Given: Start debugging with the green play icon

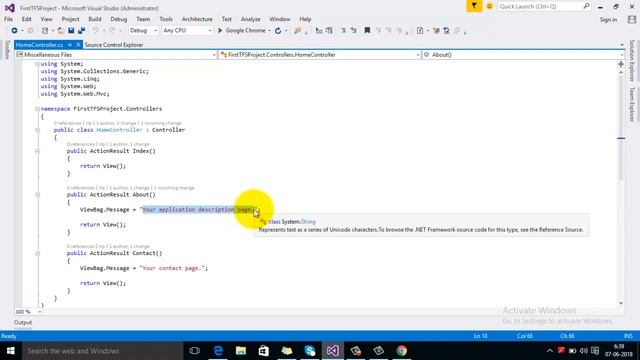Looking at the screenshot, I should pyautogui.click(x=220, y=31).
